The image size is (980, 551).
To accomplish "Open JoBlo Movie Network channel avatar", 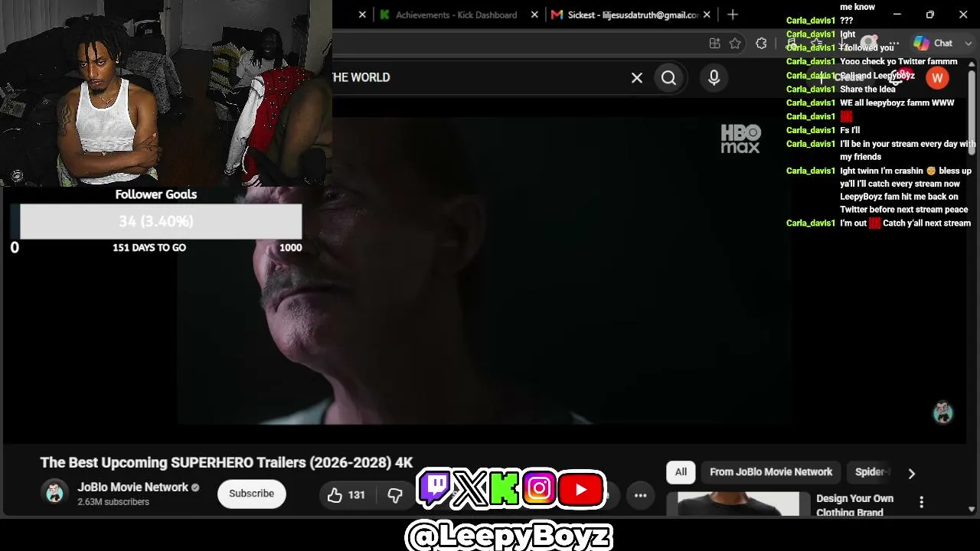I will point(54,493).
